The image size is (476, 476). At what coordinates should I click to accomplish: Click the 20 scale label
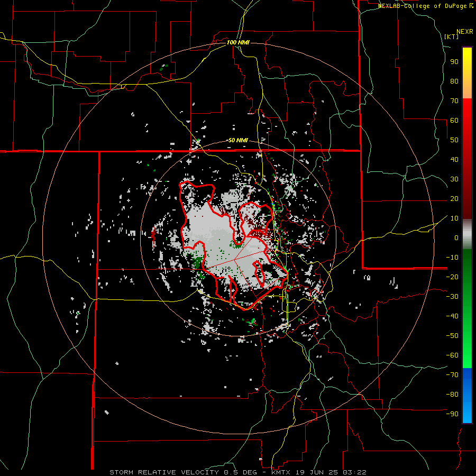tap(454, 198)
